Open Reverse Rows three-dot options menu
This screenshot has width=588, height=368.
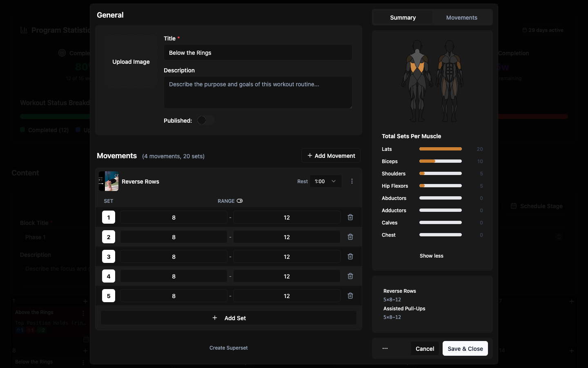click(352, 182)
